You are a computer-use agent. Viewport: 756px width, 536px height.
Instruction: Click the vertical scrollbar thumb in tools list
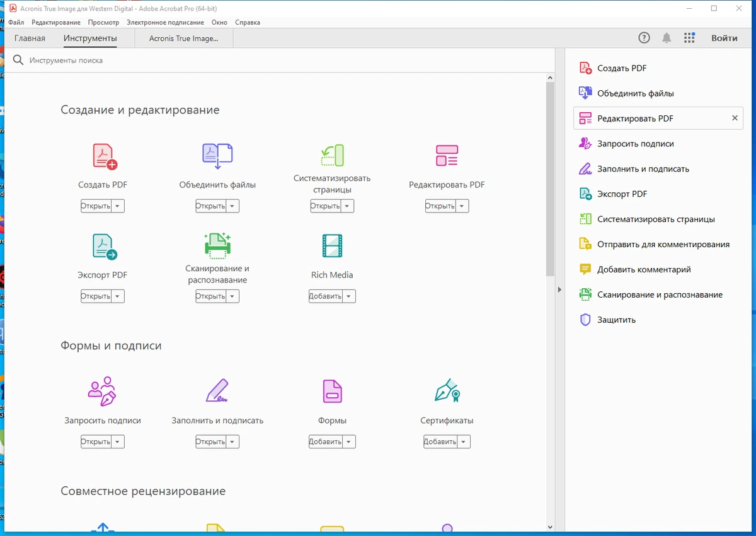tap(550, 179)
